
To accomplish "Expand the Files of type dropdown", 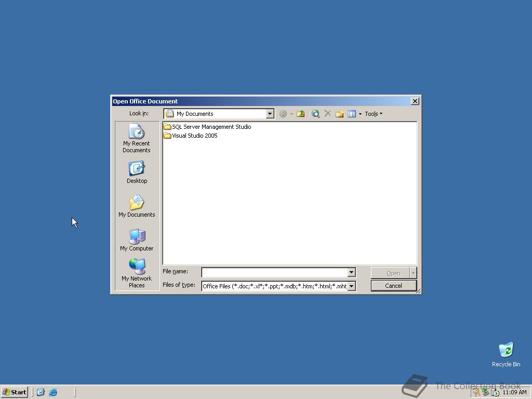I will (x=352, y=286).
